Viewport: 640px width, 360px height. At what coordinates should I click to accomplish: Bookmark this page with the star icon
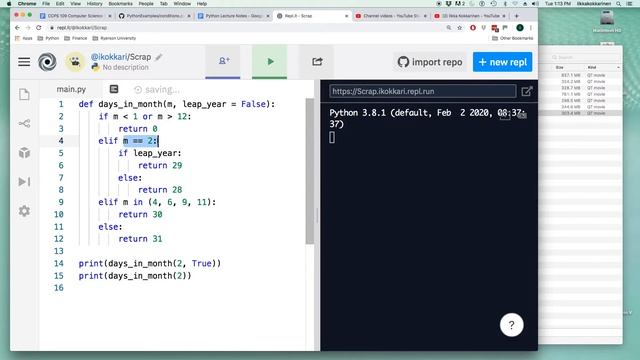pos(460,28)
